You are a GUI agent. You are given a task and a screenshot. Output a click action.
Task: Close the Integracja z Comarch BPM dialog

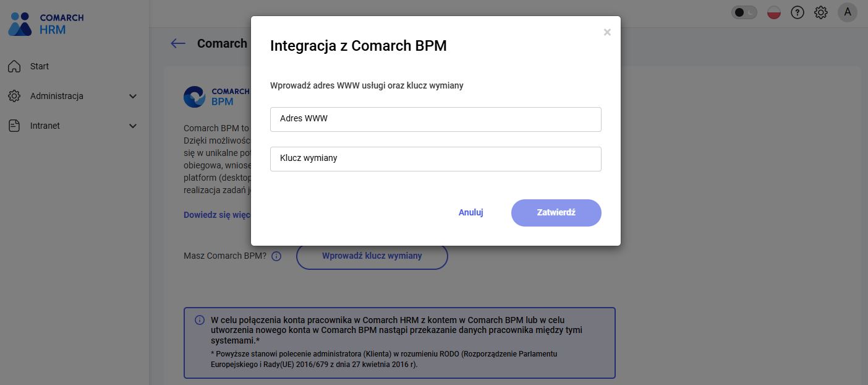coord(607,32)
